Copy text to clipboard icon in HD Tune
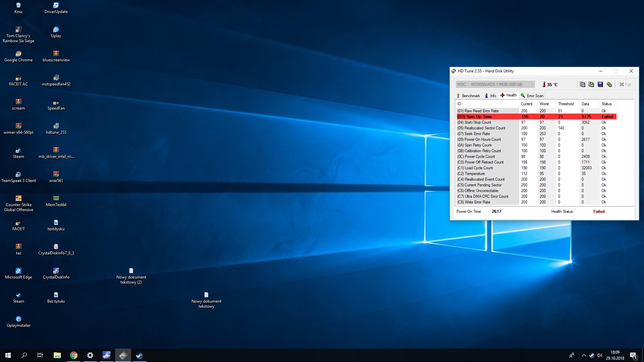Screen dimensions: 644x362 pyautogui.click(x=582, y=84)
